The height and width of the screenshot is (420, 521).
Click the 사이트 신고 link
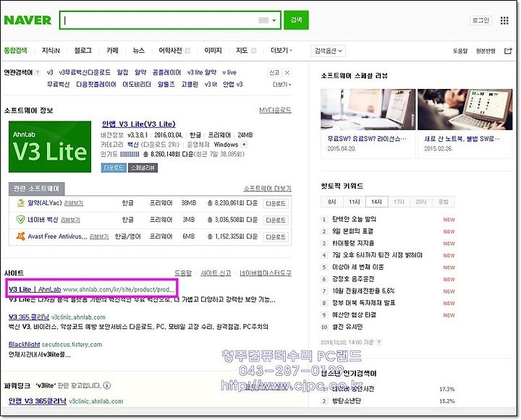(216, 273)
